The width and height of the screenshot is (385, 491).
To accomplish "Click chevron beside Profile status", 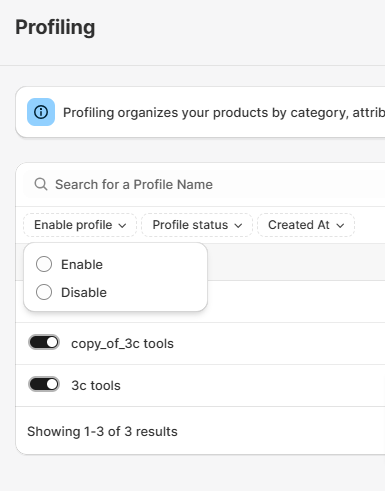I will pyautogui.click(x=238, y=226).
